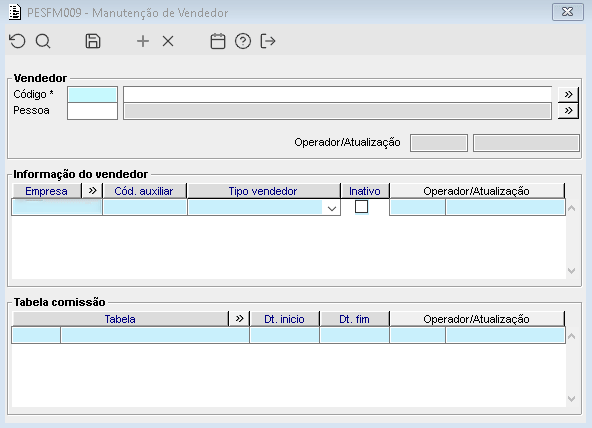Toggle the Inativo checkbox

(361, 207)
